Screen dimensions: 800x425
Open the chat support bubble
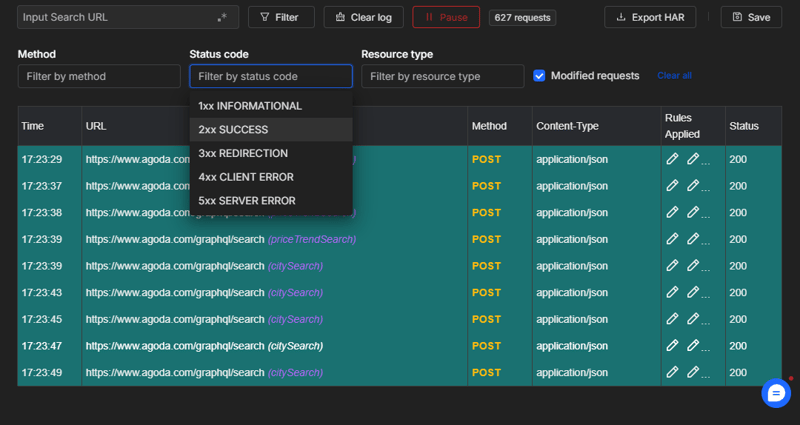(776, 393)
